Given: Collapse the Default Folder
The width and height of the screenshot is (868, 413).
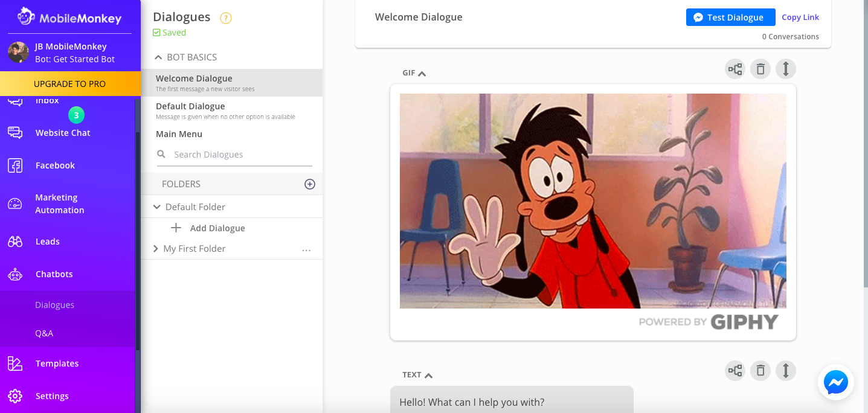Looking at the screenshot, I should (x=157, y=207).
